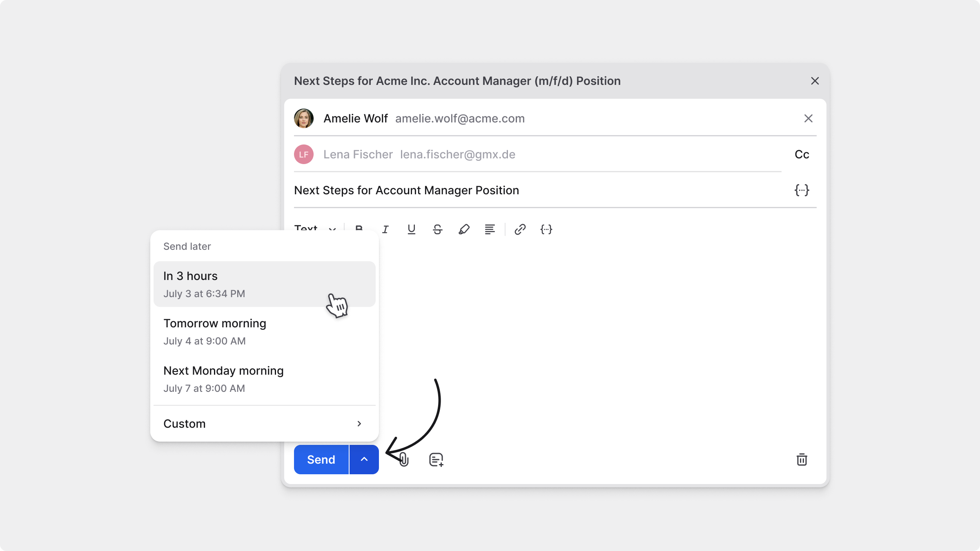Screen dimensions: 980x551
Task: Toggle underline formatting
Action: 411,229
